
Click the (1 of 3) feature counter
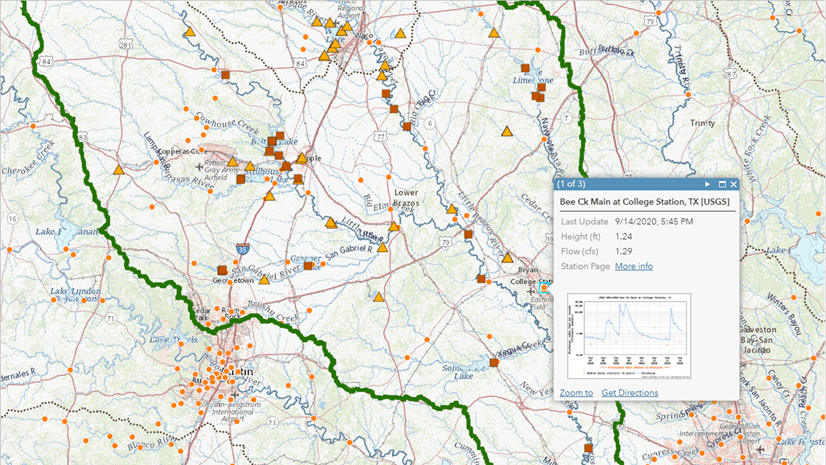[571, 184]
